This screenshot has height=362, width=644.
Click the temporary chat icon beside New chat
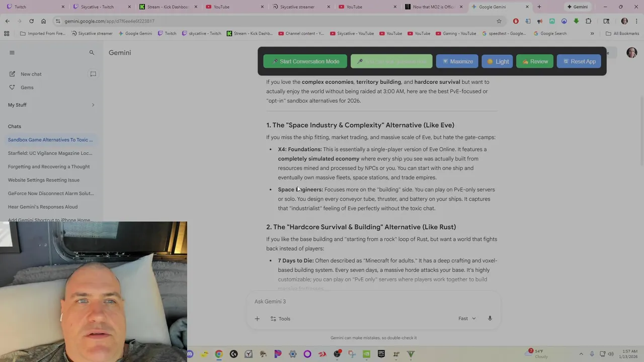coord(93,74)
